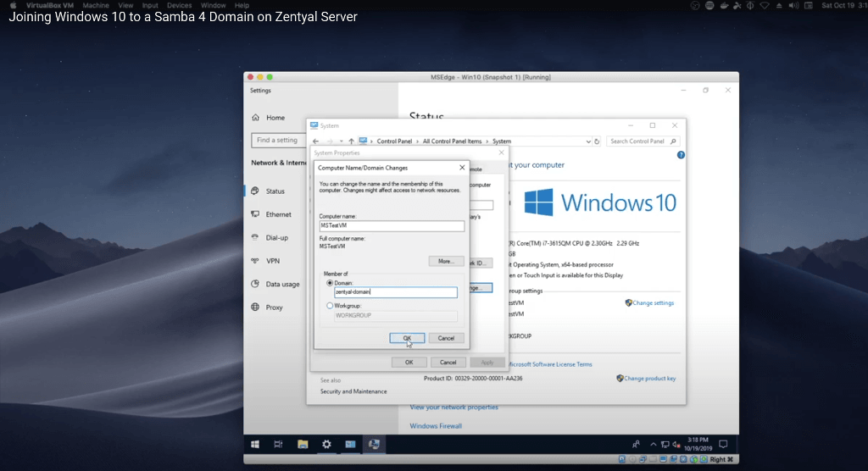Open Microsoft Software License Terms link

pos(549,364)
